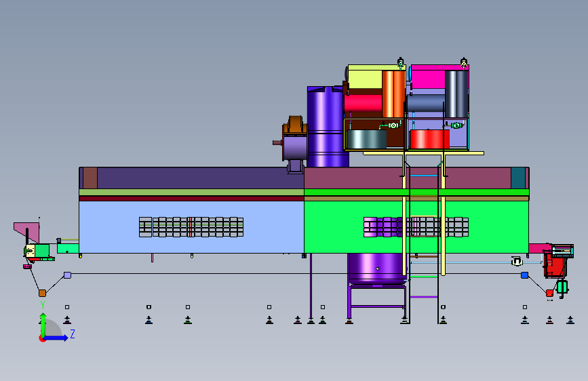
Task: Select the slate-blue horizontal cylinder
Action: [x=426, y=103]
